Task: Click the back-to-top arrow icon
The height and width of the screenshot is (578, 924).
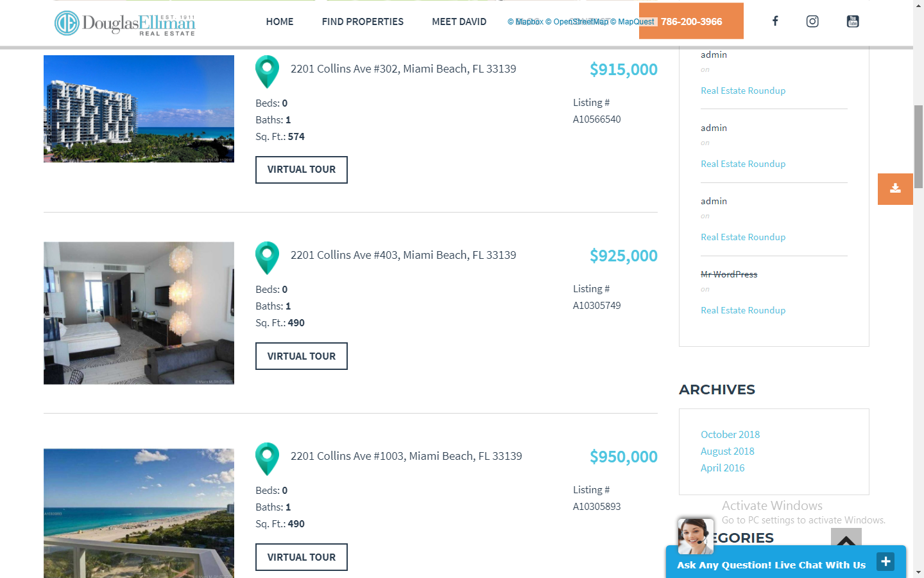Action: [x=846, y=539]
